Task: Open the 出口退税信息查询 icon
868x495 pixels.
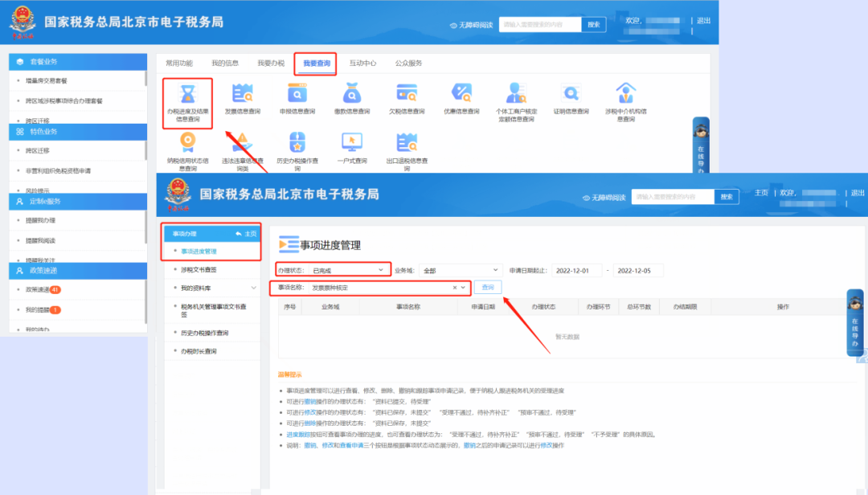Action: (407, 142)
